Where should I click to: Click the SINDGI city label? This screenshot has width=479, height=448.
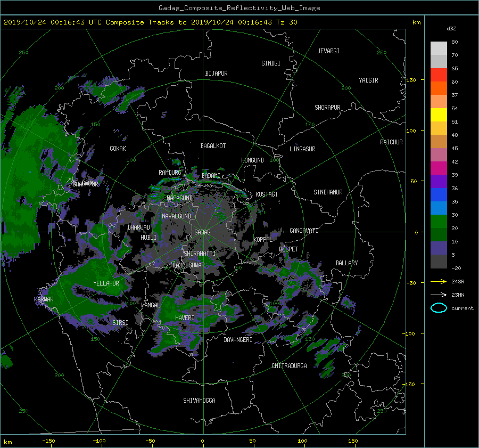click(x=271, y=63)
